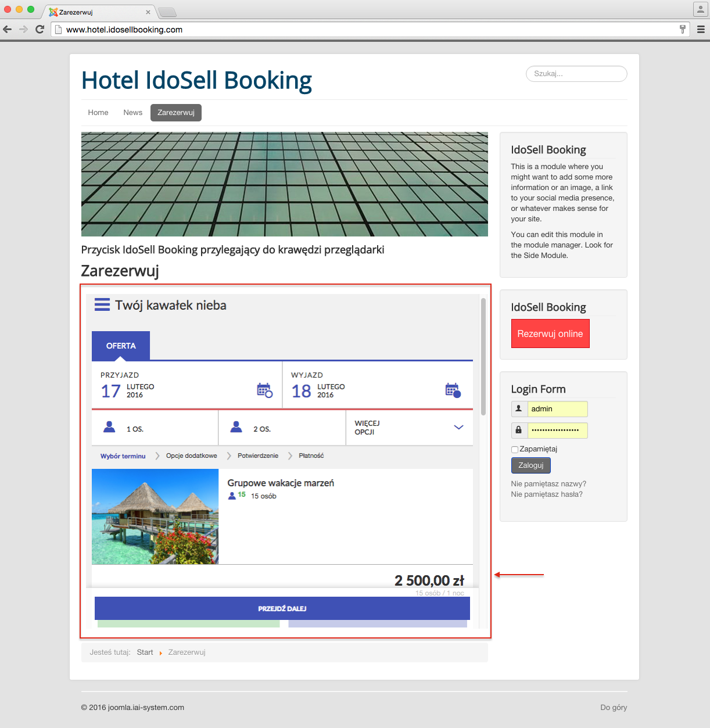Open the booking widget hamburger menu

(x=102, y=304)
